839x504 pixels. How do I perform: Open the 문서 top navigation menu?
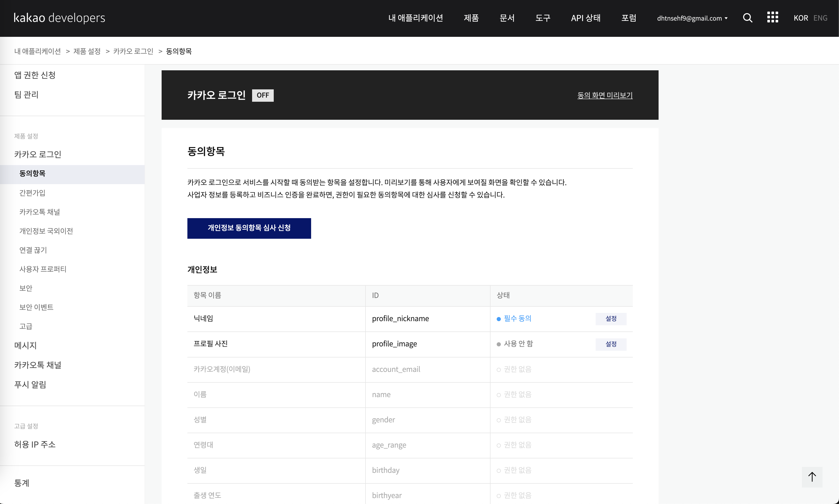(507, 18)
